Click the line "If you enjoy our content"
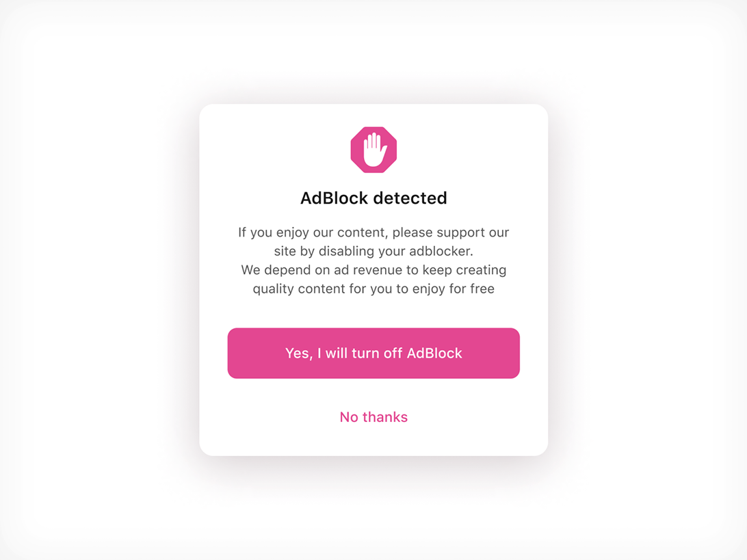The image size is (747, 560). click(373, 232)
